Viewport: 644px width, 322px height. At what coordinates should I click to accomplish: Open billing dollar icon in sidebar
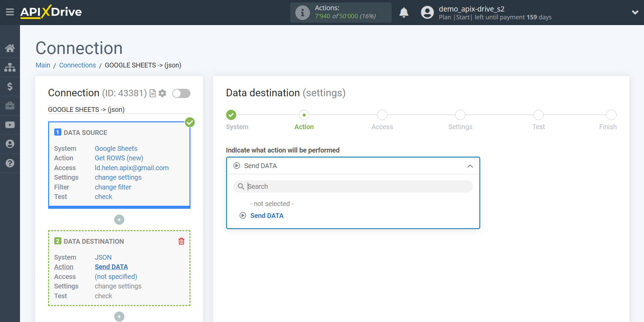pyautogui.click(x=10, y=86)
